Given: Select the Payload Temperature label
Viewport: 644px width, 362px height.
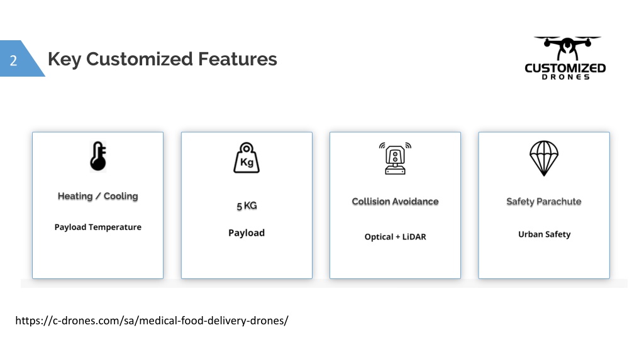Looking at the screenshot, I should tap(97, 227).
